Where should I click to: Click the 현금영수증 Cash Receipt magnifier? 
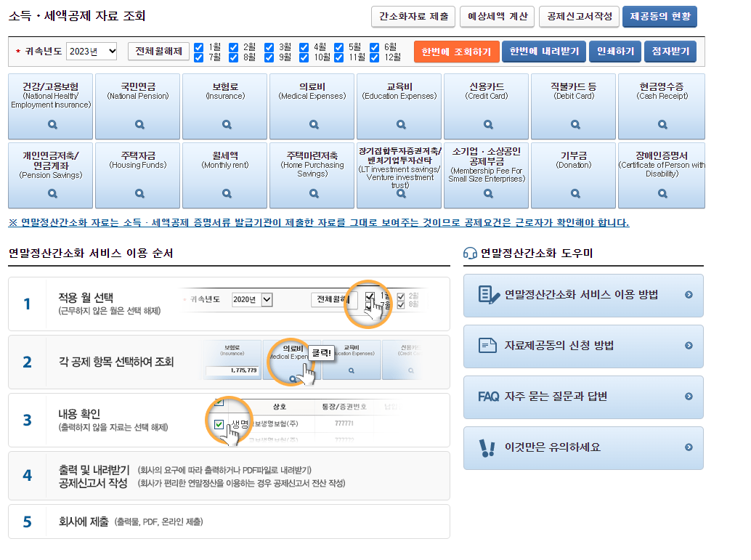click(x=663, y=124)
